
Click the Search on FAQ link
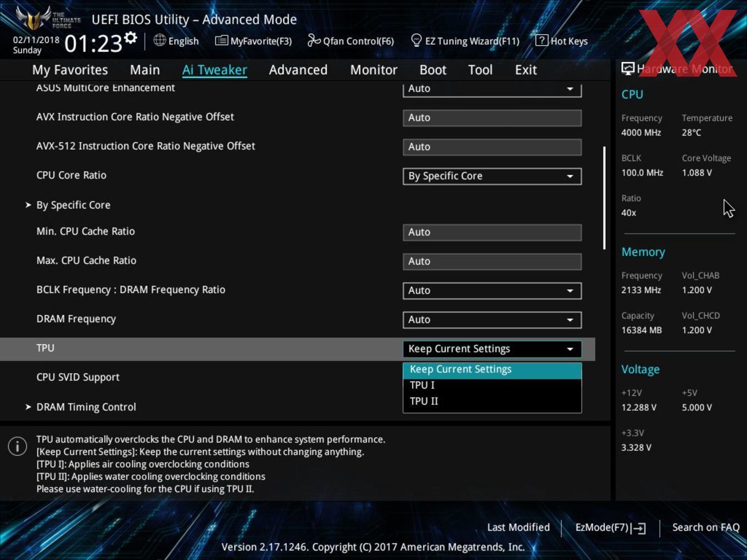click(x=706, y=527)
